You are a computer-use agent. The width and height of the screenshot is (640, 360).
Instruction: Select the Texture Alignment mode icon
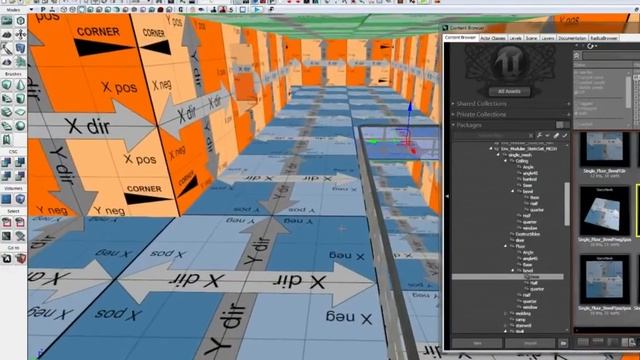[x=20, y=34]
